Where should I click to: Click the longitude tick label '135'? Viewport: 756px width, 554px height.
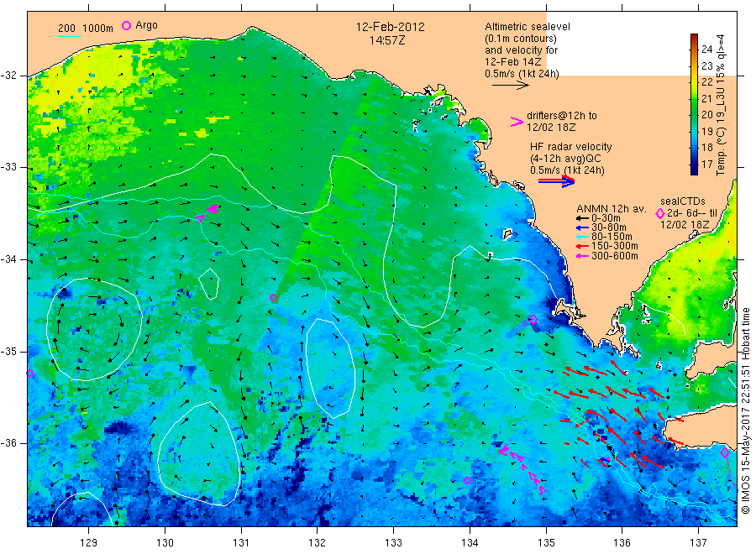(546, 543)
